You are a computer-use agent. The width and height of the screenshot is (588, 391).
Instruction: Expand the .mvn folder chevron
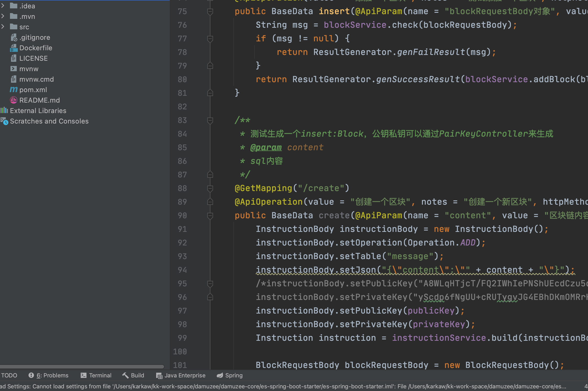click(3, 16)
